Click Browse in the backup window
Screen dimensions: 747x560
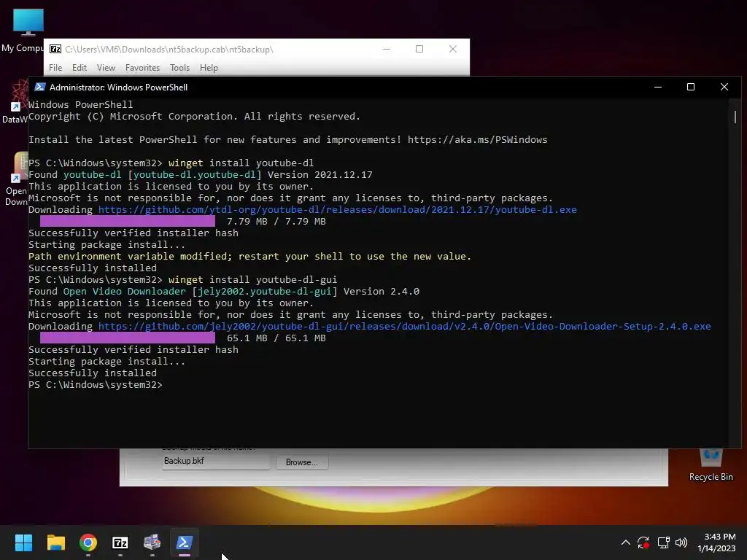click(301, 462)
